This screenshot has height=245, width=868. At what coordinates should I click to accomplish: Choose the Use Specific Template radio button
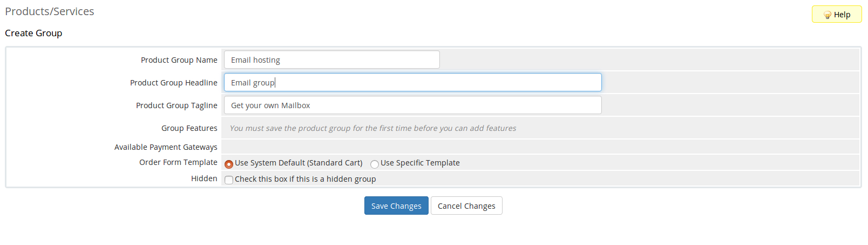375,164
